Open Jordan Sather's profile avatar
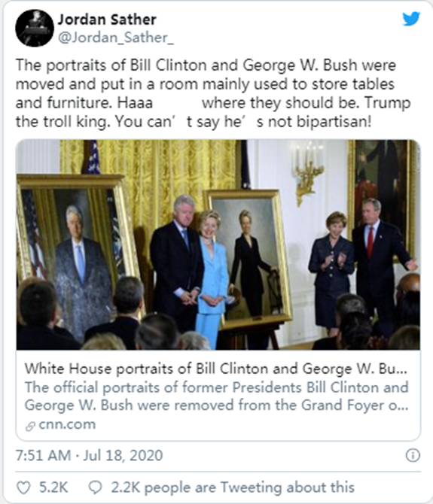 tap(35, 28)
